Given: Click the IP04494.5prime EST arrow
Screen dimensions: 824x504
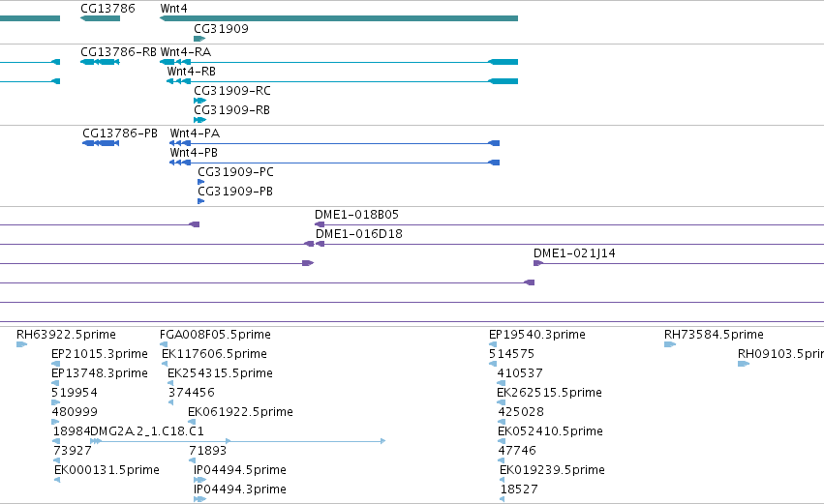Looking at the screenshot, I should click(199, 480).
